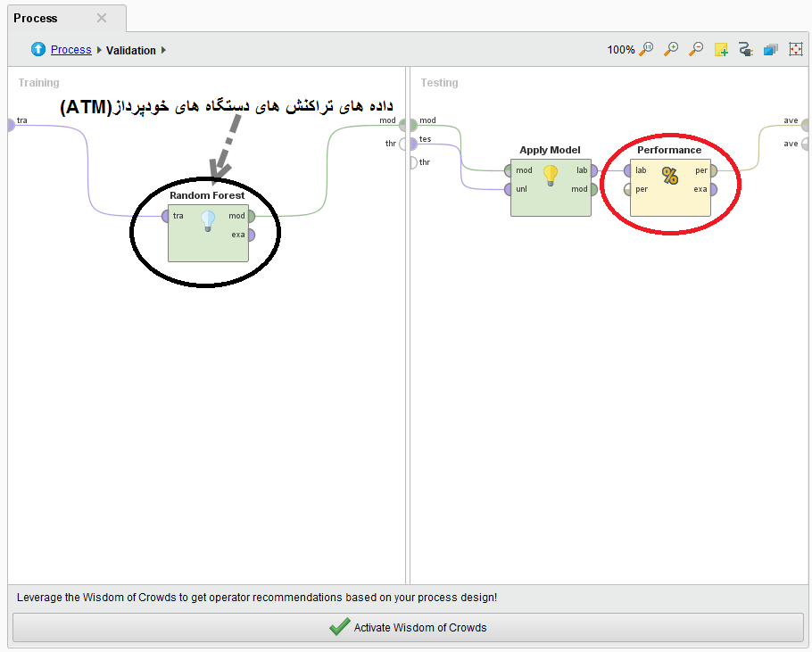Click the Performance per output port
Image resolution: width=812 pixels, height=652 pixels.
pyautogui.click(x=714, y=170)
